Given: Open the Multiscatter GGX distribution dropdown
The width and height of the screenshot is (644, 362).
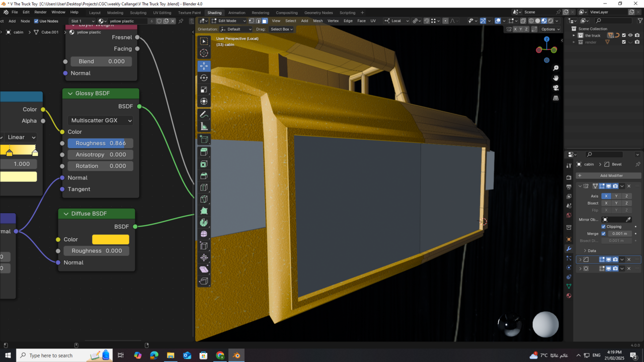Looking at the screenshot, I should point(100,120).
